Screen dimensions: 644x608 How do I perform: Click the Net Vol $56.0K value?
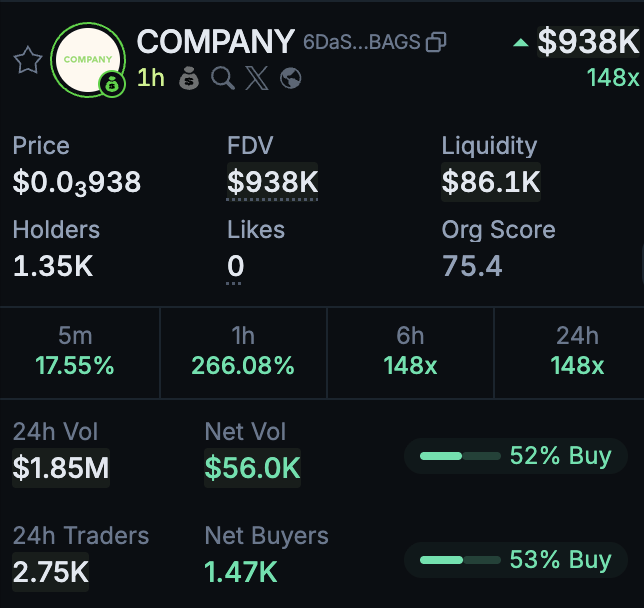252,468
